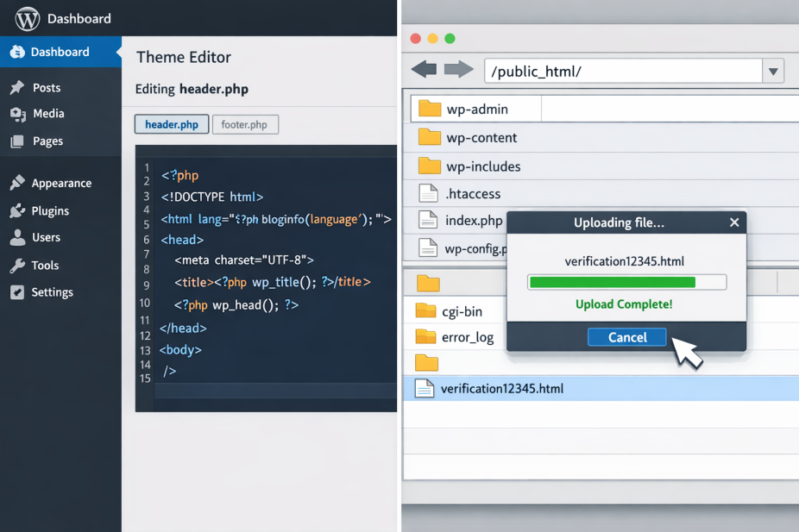Switch to the footer.php tab

click(x=245, y=125)
